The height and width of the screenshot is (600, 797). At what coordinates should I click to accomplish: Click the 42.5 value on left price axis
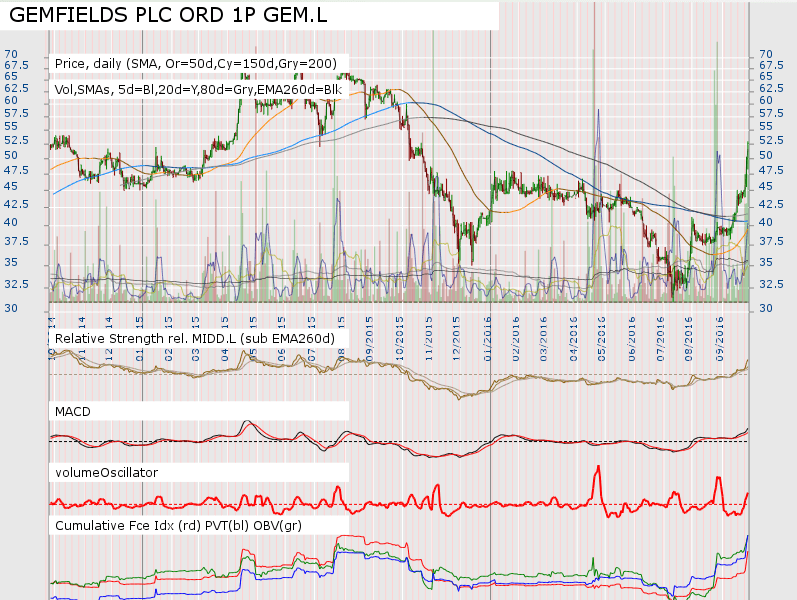point(16,204)
